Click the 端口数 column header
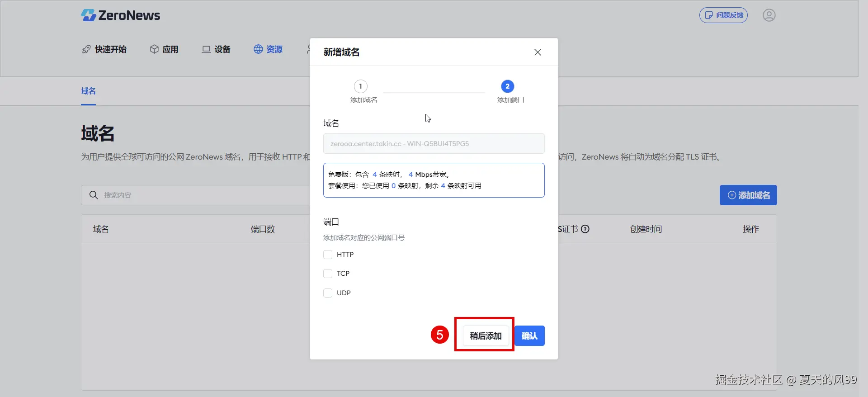The width and height of the screenshot is (868, 397). coord(263,229)
